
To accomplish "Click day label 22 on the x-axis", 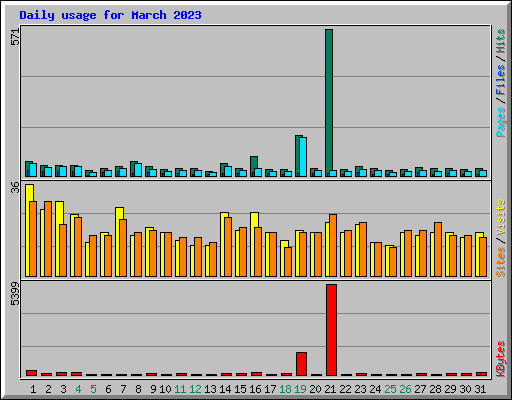I will tap(345, 389).
